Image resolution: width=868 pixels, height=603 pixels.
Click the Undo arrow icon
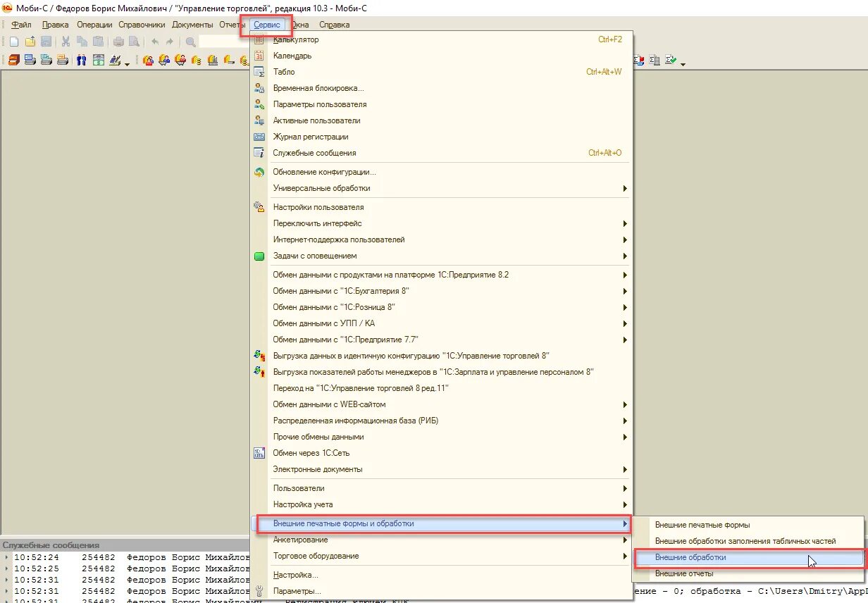[155, 42]
